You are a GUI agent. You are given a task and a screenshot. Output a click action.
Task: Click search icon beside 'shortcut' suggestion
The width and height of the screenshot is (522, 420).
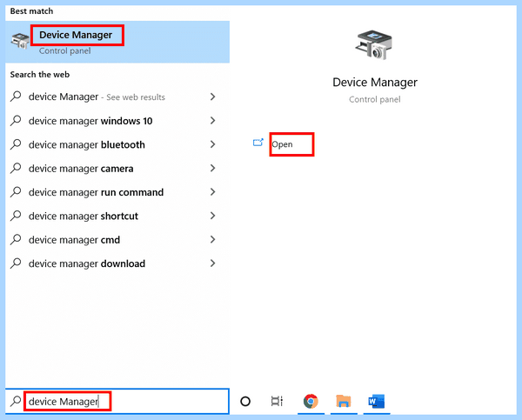point(16,216)
